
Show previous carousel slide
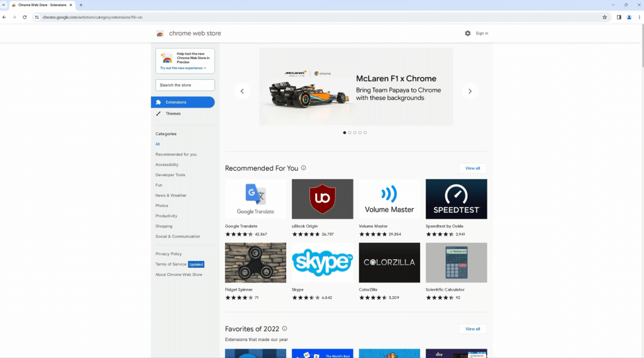tap(242, 91)
